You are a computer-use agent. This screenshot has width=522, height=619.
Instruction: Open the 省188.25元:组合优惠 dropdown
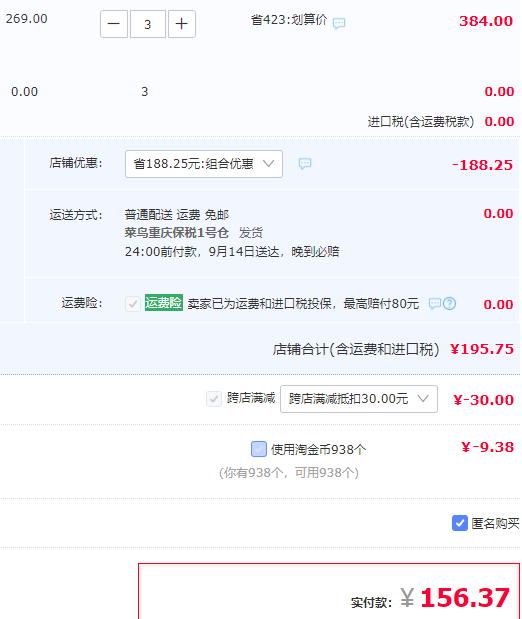point(204,164)
